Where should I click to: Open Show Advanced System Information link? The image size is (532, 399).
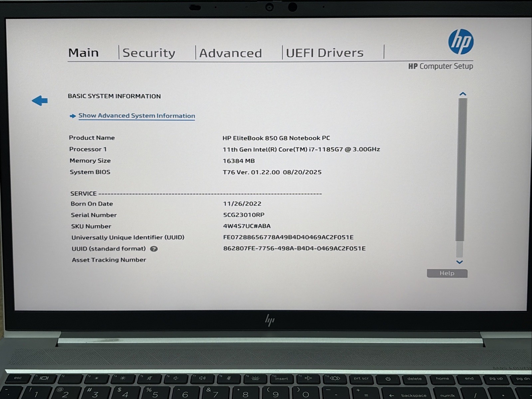pos(137,116)
